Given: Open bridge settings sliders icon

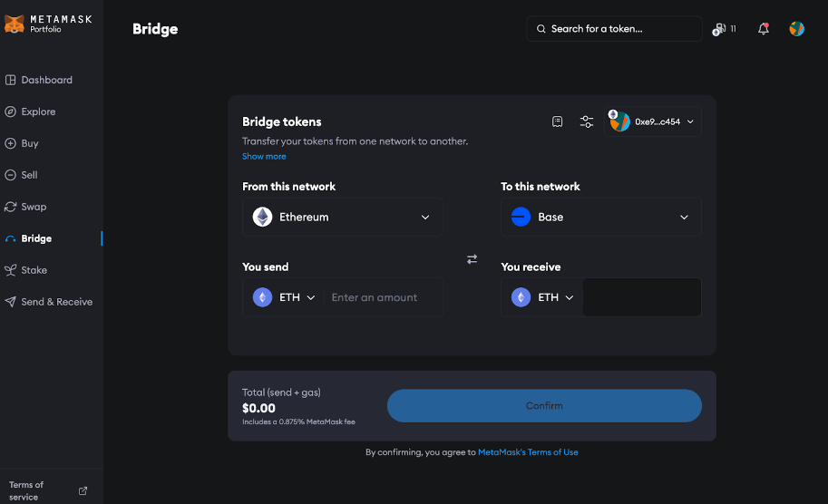Looking at the screenshot, I should click(586, 121).
